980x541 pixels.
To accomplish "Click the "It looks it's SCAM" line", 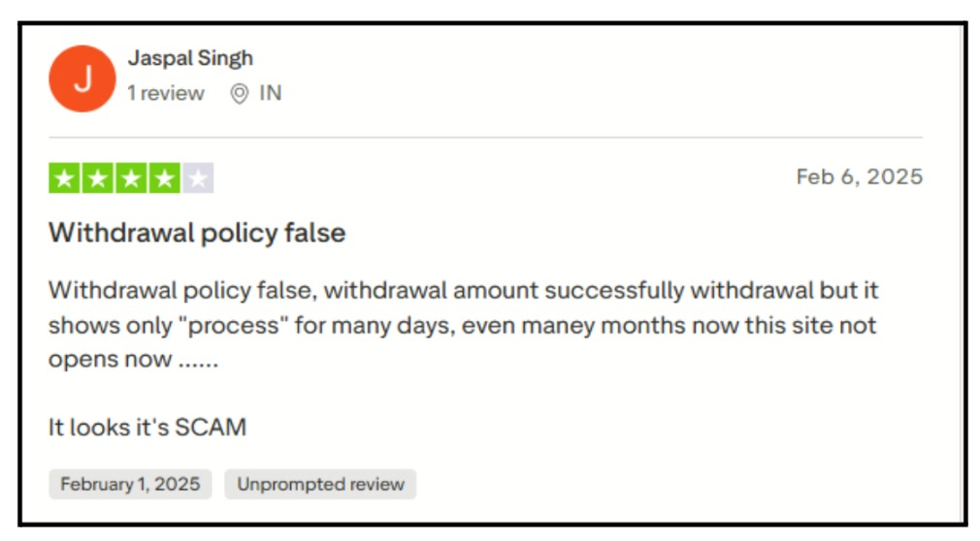I will [x=147, y=427].
